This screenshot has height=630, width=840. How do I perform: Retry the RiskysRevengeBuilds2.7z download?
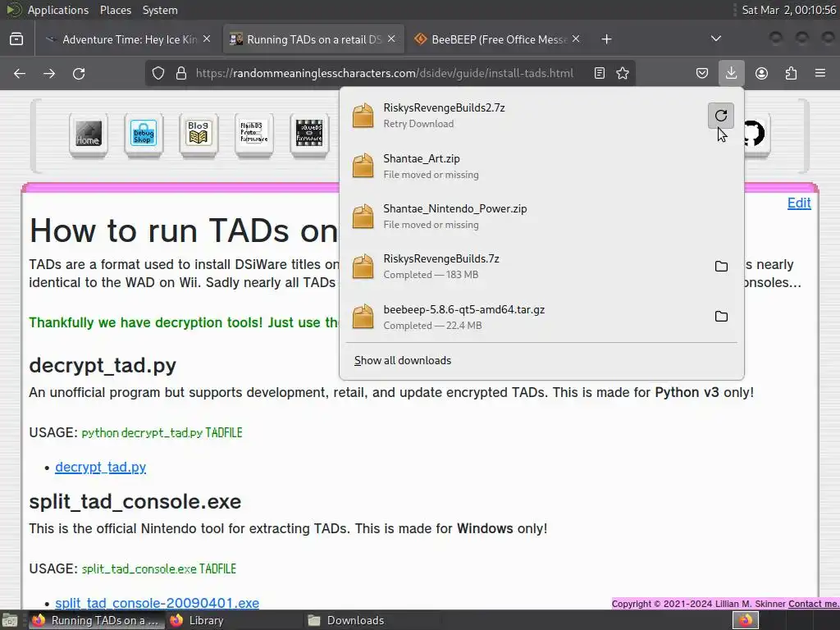(x=720, y=115)
